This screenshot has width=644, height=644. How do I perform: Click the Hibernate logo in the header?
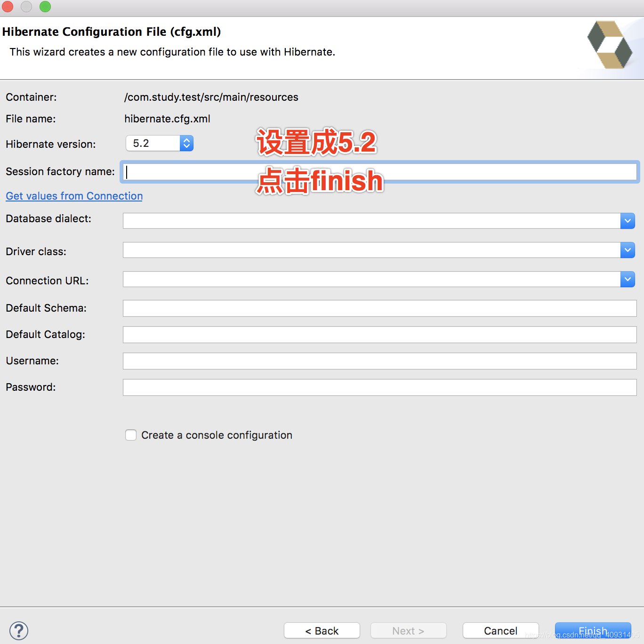610,45
